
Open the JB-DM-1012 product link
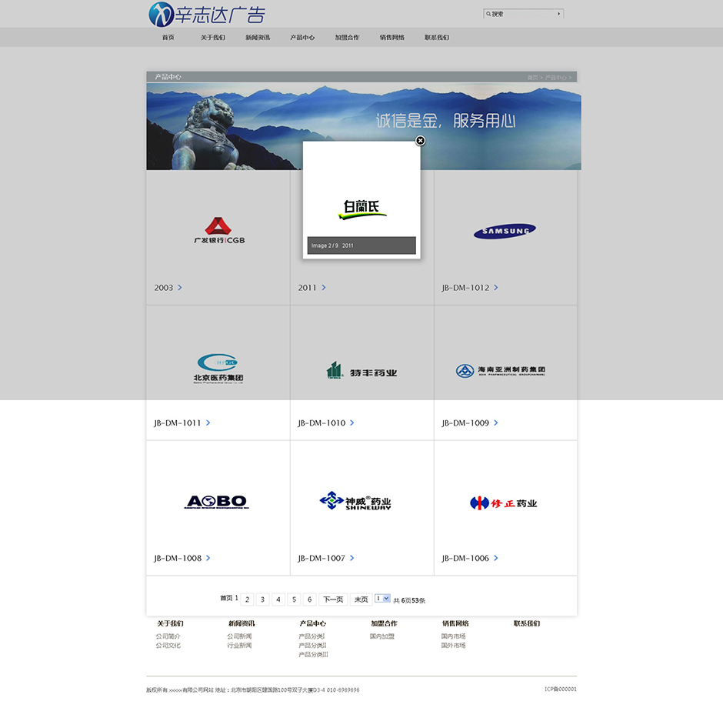pos(465,288)
